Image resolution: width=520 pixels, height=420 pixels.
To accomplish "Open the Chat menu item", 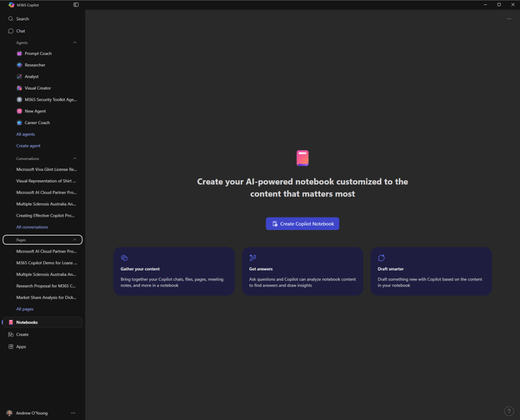I will pos(20,31).
